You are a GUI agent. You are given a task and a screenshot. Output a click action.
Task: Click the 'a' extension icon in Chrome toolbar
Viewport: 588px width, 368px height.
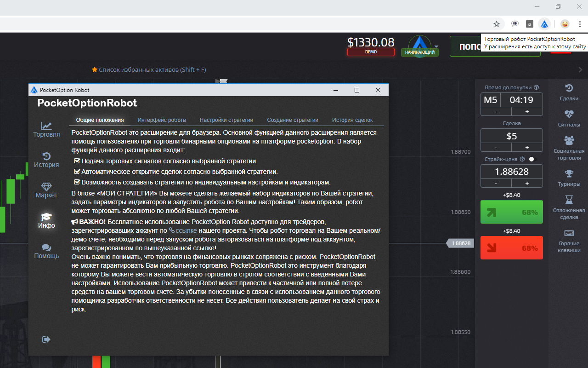(x=530, y=24)
